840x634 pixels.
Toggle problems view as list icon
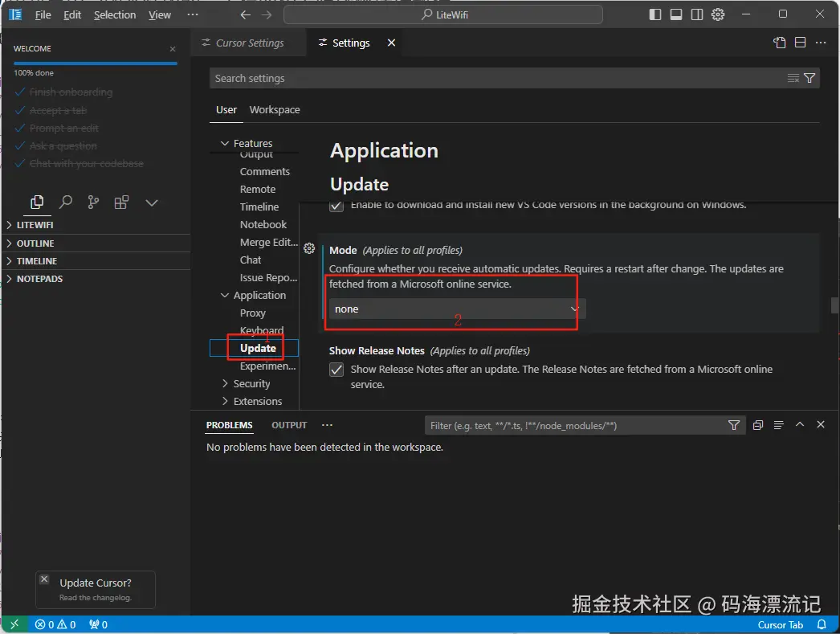(x=779, y=425)
